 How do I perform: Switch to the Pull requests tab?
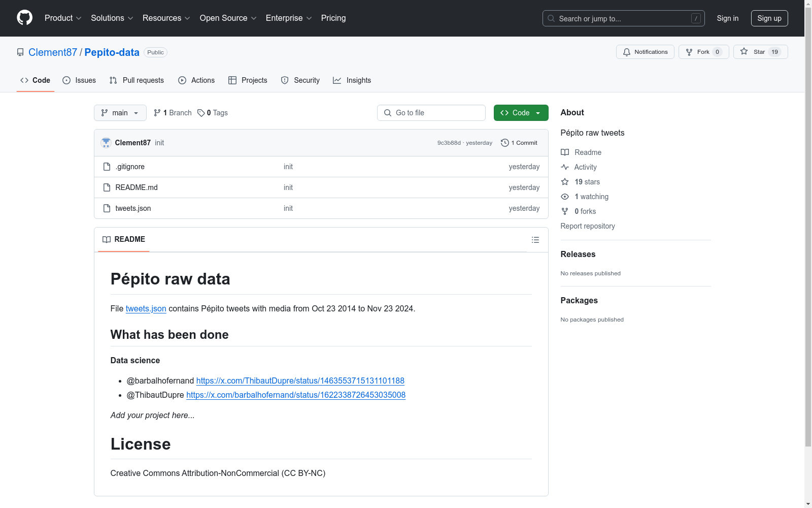click(137, 80)
